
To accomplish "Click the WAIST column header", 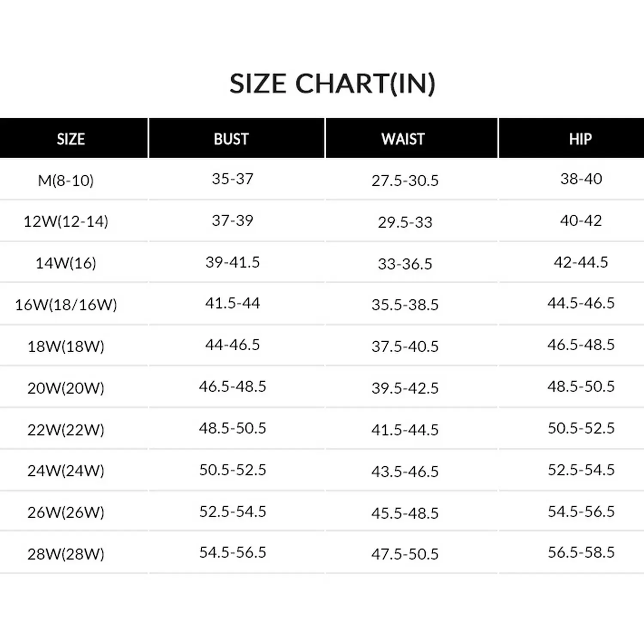I will [403, 139].
